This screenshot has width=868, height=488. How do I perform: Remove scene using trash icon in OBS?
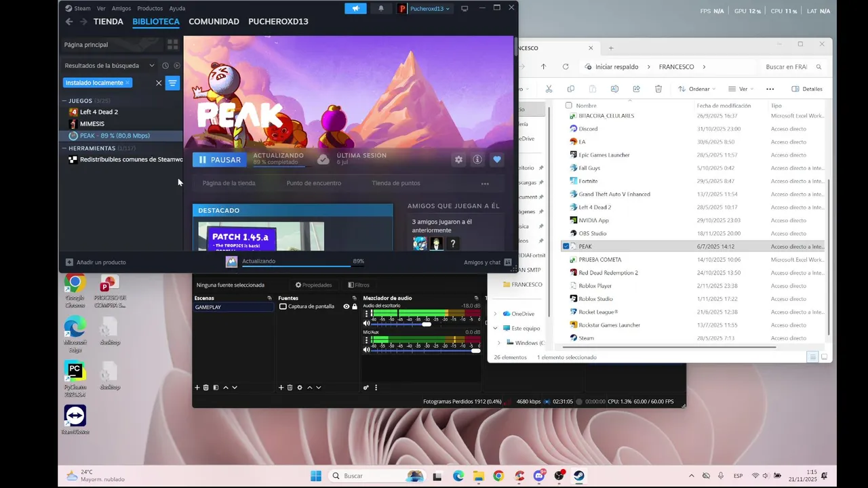206,388
